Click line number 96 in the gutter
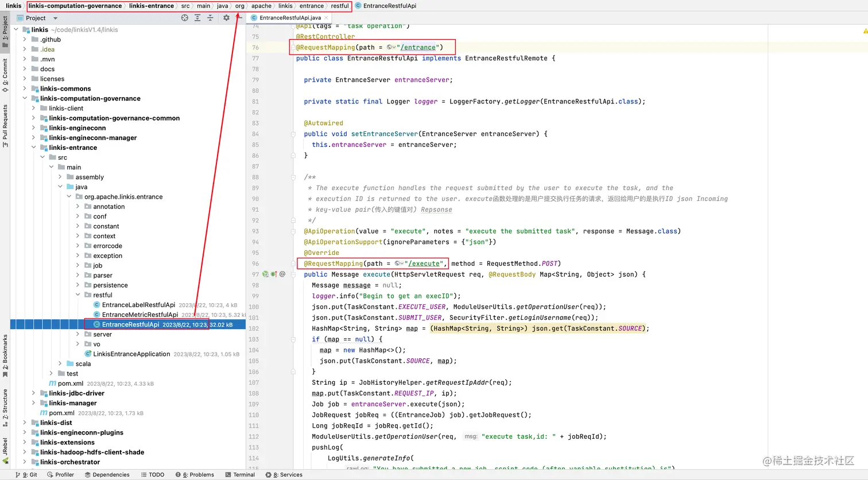 (255, 264)
